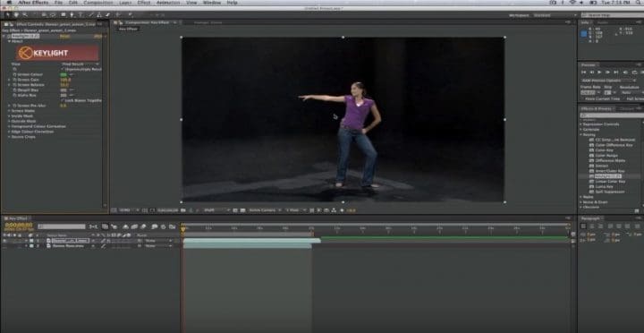Select the Clone Stamp tool
644x333 pixels.
coord(99,15)
